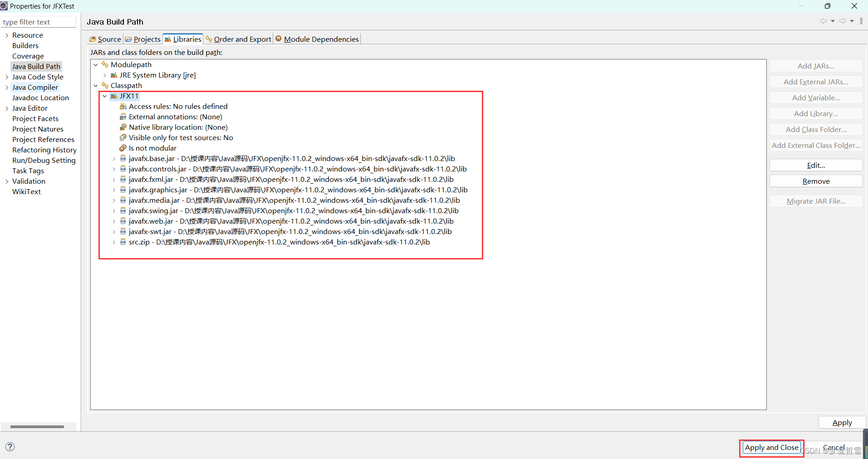Expand the javafx.controls.jar entry
868x459 pixels.
coord(114,169)
